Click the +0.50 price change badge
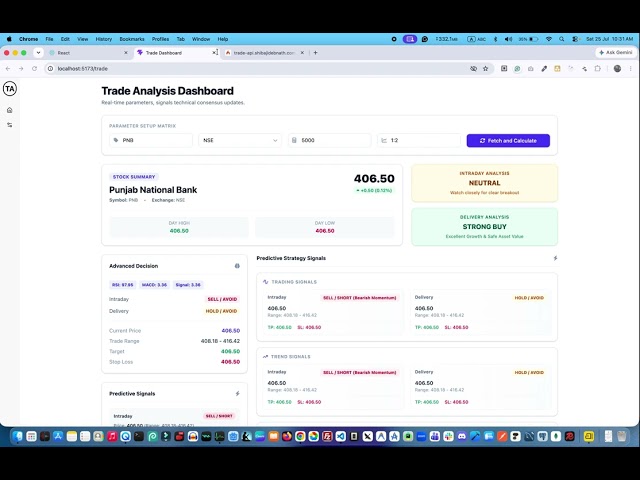Image resolution: width=640 pixels, height=480 pixels. [x=374, y=191]
